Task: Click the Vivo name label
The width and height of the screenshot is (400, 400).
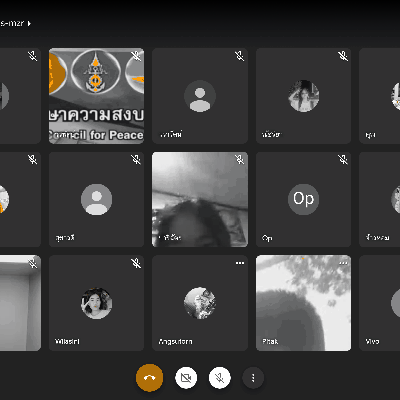Action: [x=372, y=341]
